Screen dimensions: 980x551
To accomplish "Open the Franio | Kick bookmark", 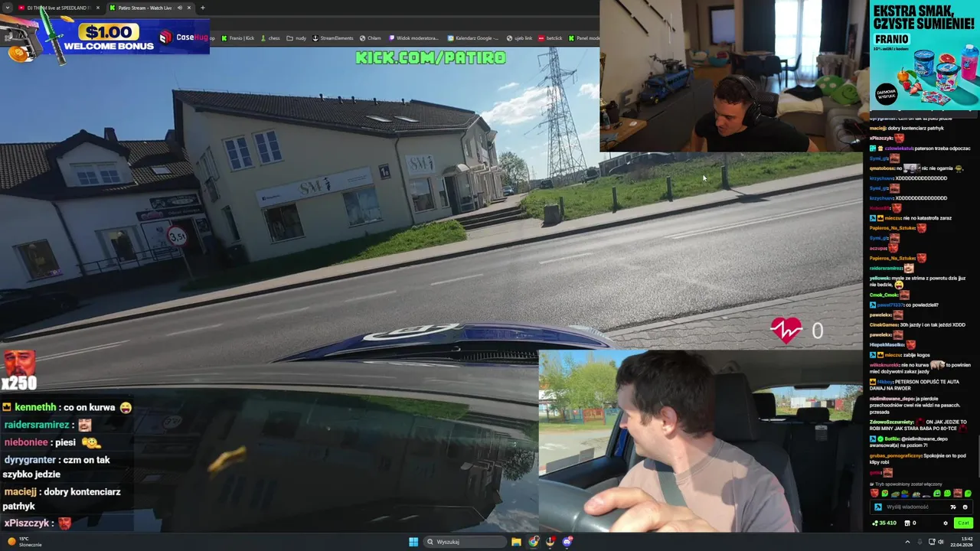I will pos(238,37).
